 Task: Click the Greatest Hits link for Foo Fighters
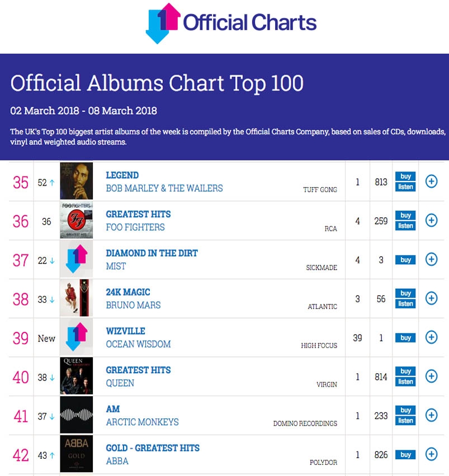[x=138, y=214]
